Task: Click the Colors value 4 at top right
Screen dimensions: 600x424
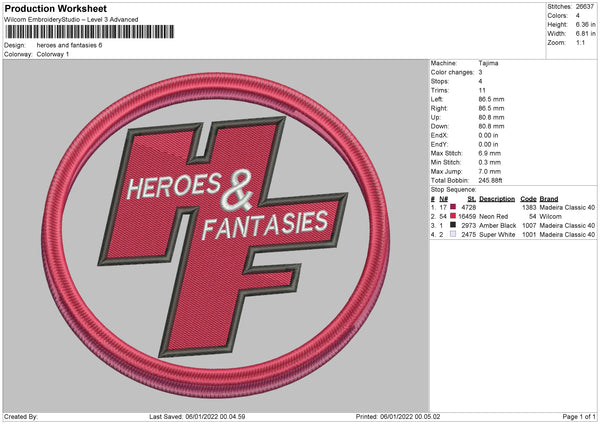Action: [578, 16]
